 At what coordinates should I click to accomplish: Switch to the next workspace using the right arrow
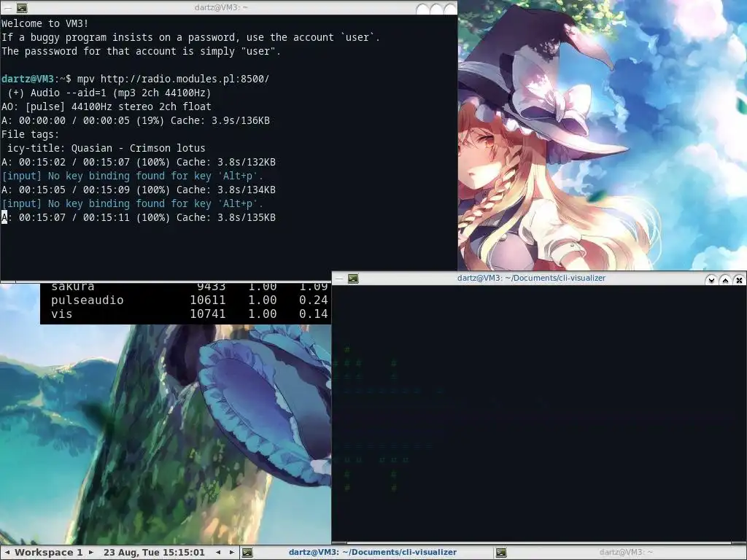pos(91,553)
